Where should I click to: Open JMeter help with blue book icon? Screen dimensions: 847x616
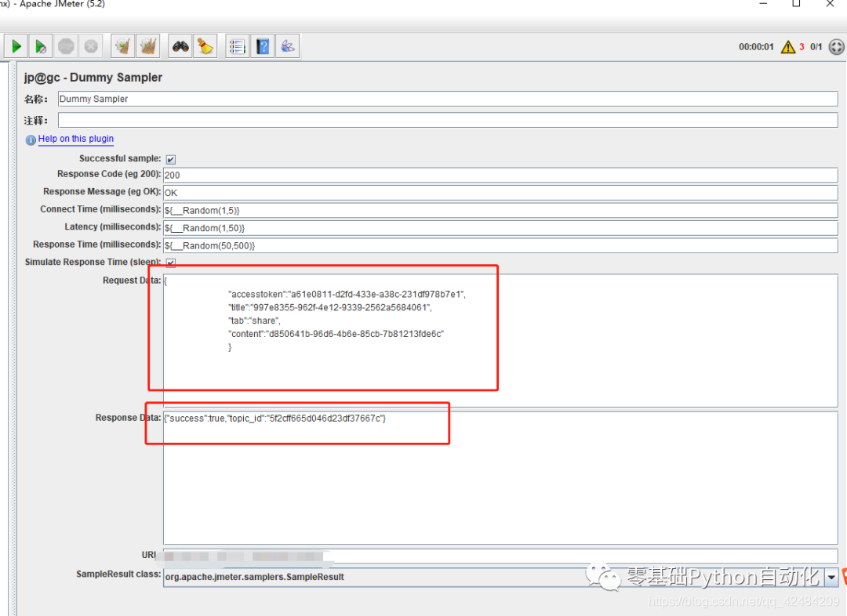pyautogui.click(x=263, y=45)
